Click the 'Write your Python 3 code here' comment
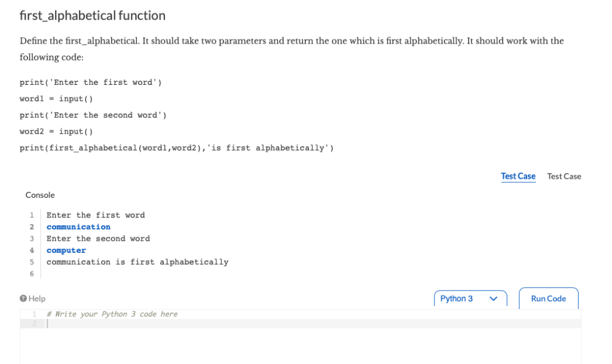612x364 pixels. click(x=111, y=313)
